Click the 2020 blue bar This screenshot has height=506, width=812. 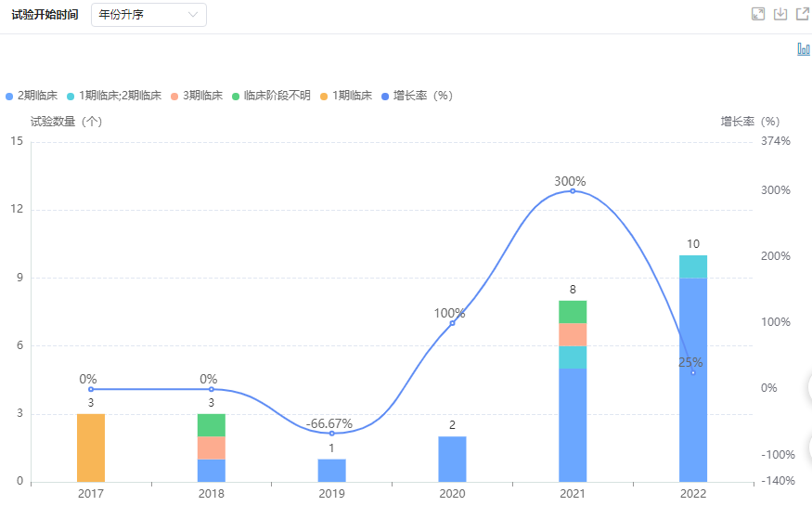tap(452, 459)
